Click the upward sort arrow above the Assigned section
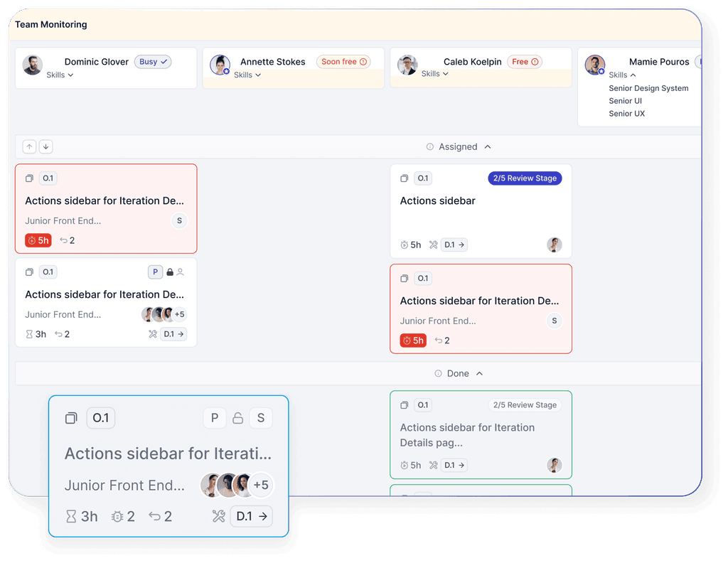This screenshot has width=728, height=563. (29, 146)
